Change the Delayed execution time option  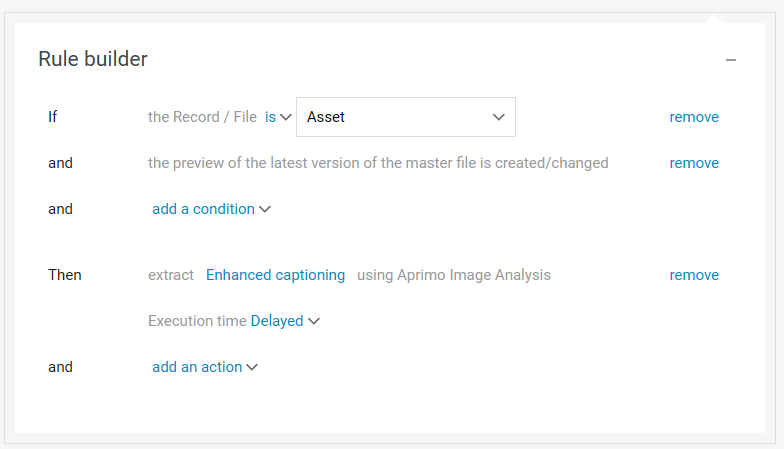tap(277, 321)
